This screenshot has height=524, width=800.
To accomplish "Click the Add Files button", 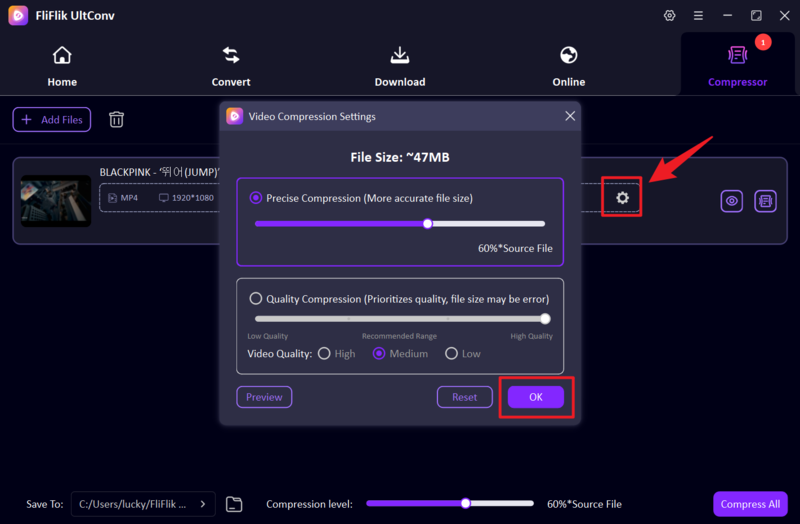I will [52, 119].
